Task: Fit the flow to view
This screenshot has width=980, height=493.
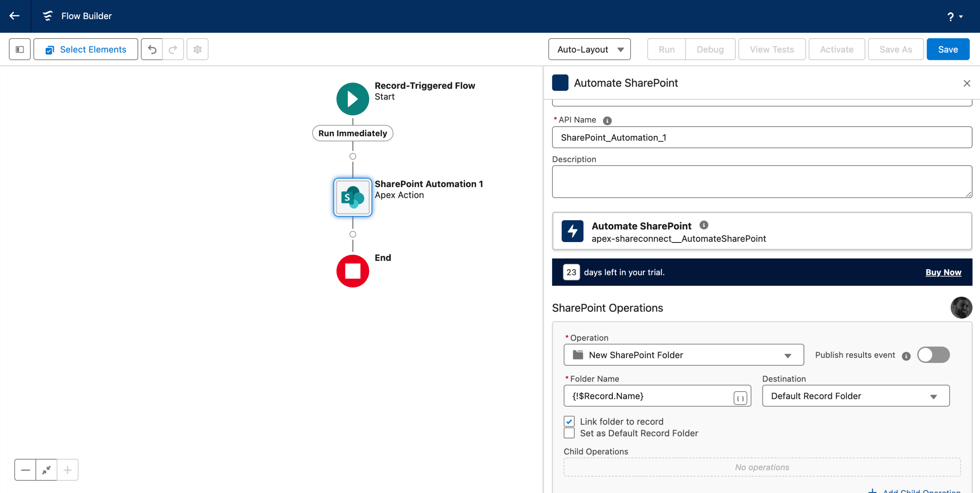Action: 46,470
